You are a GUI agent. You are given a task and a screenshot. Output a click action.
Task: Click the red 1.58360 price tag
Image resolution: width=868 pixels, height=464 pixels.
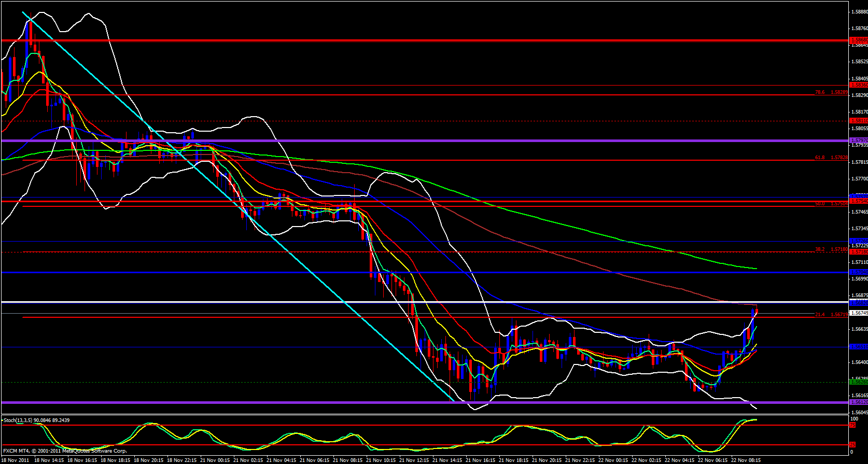pos(858,85)
